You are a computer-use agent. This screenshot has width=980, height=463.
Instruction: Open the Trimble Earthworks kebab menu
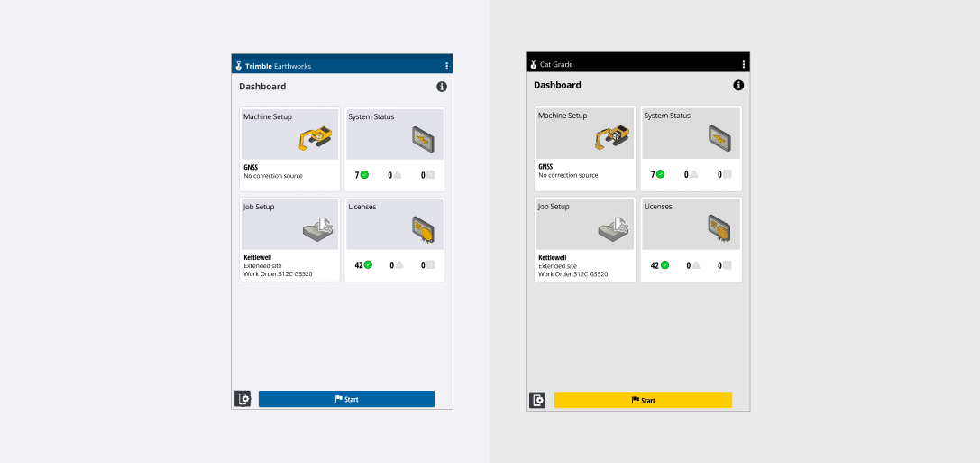(446, 66)
